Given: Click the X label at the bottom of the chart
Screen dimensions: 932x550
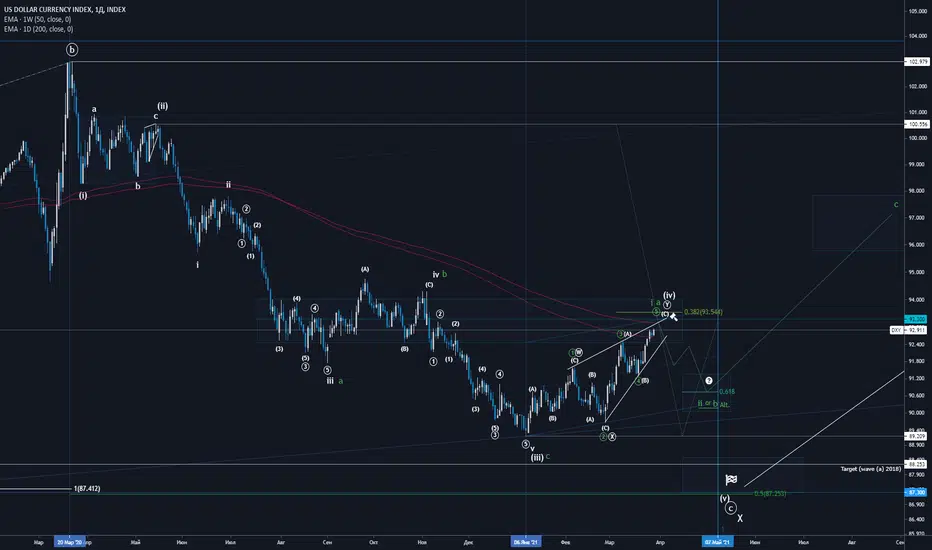Looking at the screenshot, I should pos(740,518).
